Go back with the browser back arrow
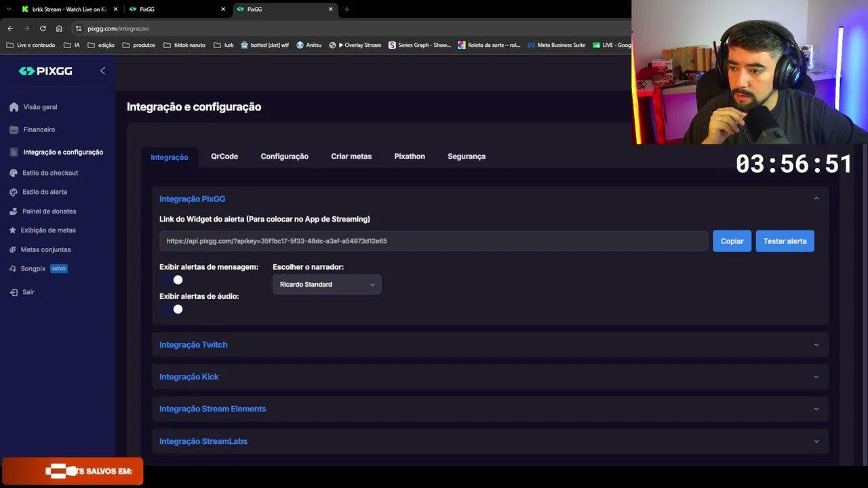The height and width of the screenshot is (488, 868). (x=10, y=28)
